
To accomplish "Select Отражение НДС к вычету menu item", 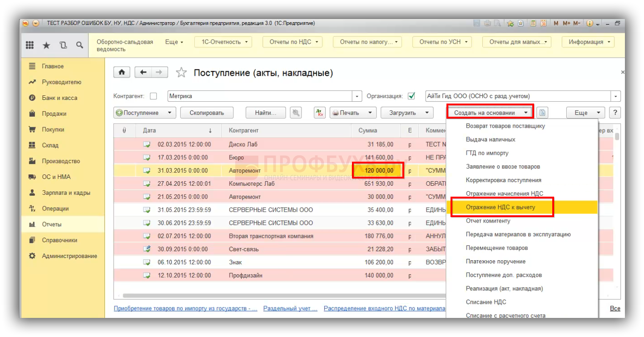I will point(500,207).
